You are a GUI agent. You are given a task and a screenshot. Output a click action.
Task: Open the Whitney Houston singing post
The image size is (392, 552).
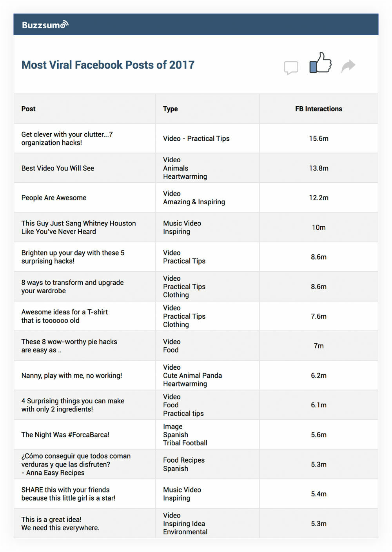pos(78,227)
